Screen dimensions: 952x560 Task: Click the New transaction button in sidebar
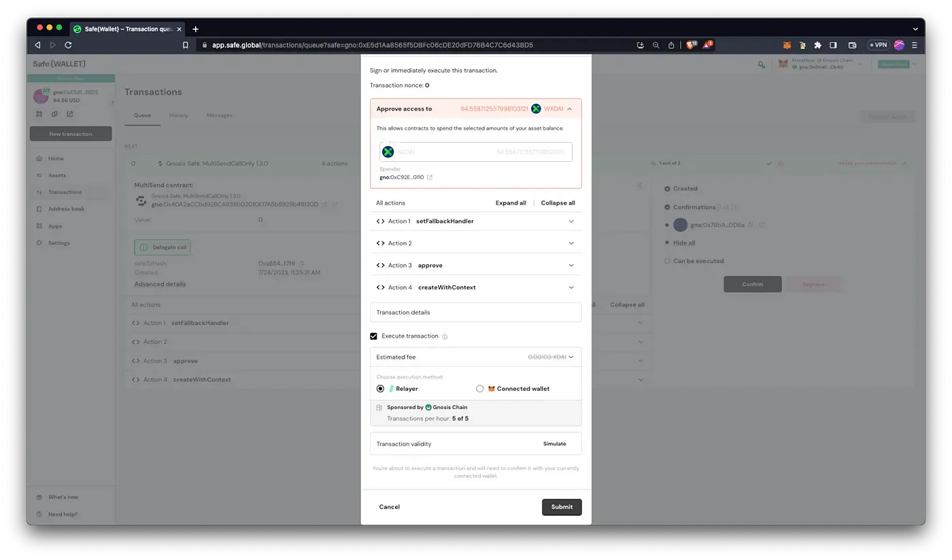pyautogui.click(x=71, y=134)
